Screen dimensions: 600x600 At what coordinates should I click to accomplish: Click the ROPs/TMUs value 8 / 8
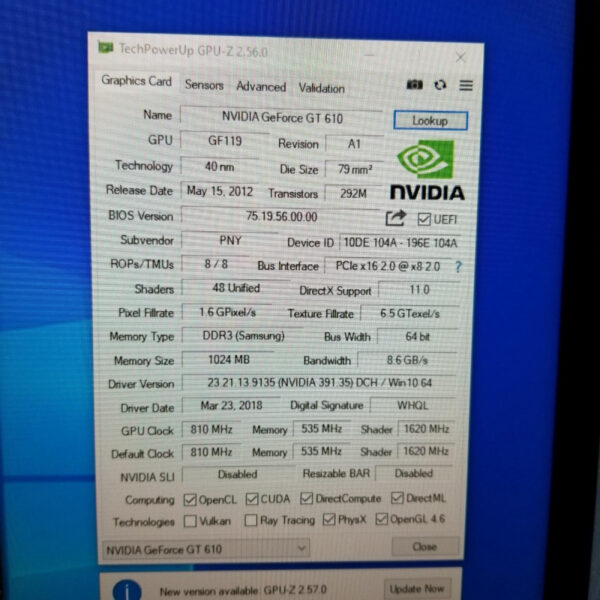pyautogui.click(x=216, y=264)
